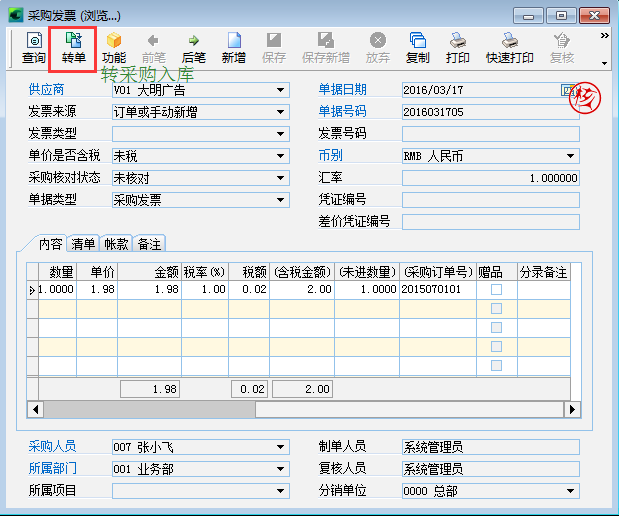
Task: Click the 分录备注 column header
Action: [544, 272]
